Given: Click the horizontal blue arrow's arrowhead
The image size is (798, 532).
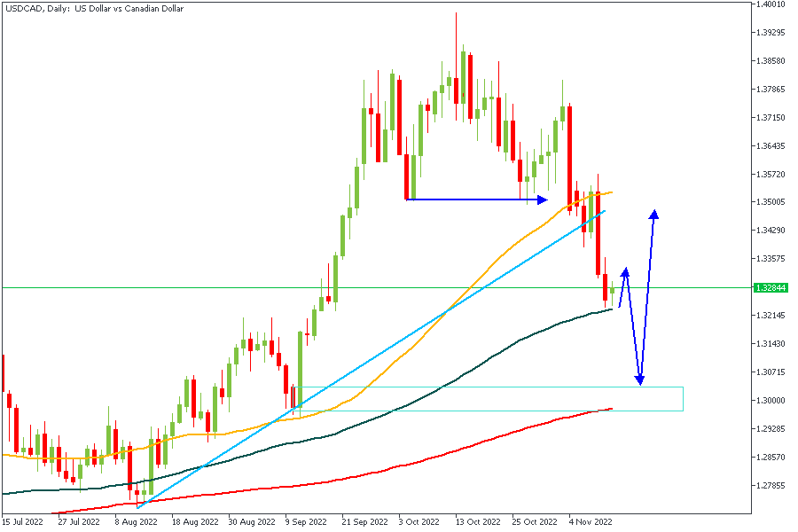Looking at the screenshot, I should click(543, 199).
